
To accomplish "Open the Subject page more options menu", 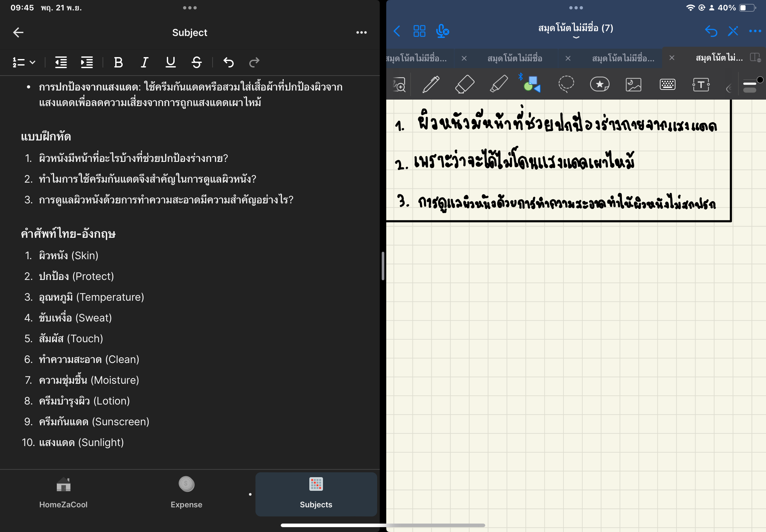I will 361,33.
